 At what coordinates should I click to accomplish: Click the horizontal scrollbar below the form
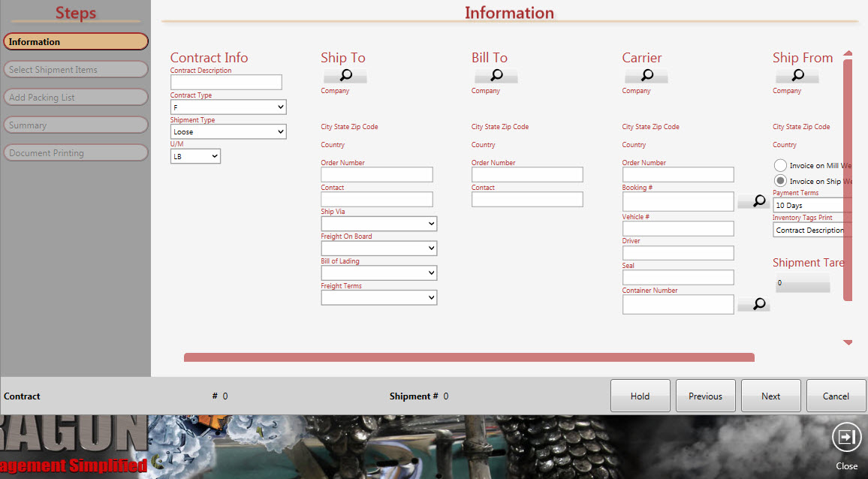coord(469,357)
